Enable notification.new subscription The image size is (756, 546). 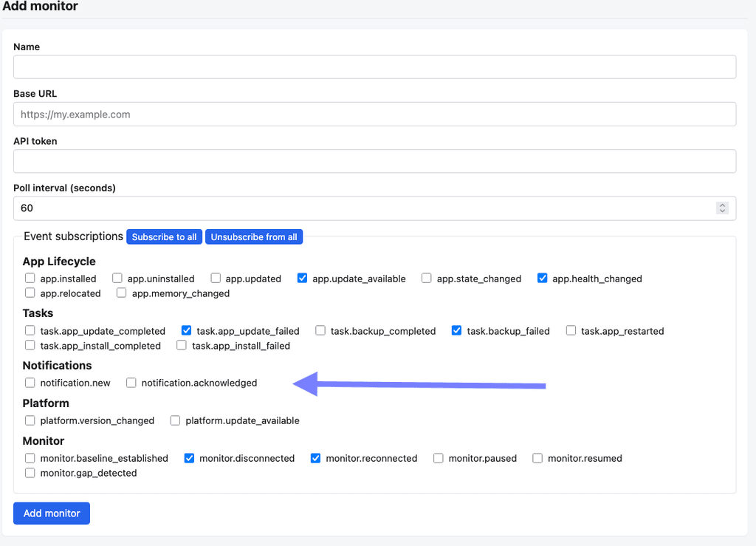pos(30,383)
